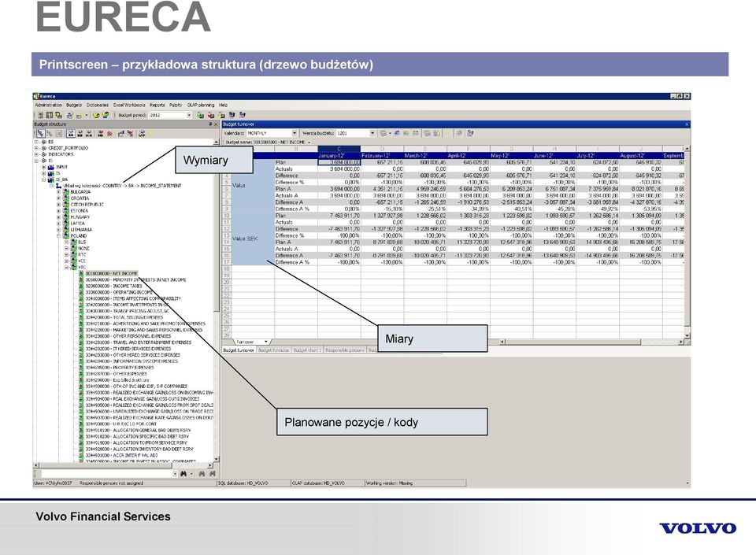Click the last icon in Budget turnover toolbar

pos(470,133)
